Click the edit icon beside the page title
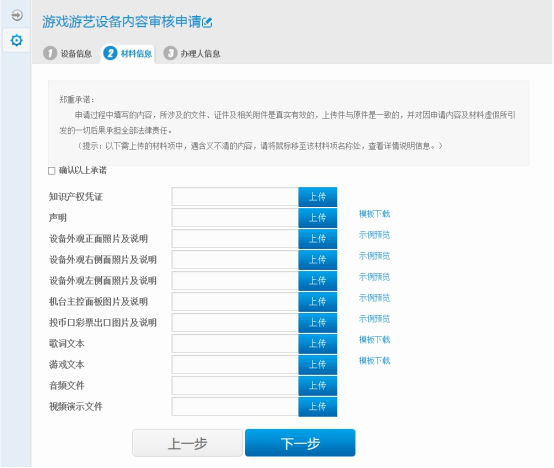 207,23
